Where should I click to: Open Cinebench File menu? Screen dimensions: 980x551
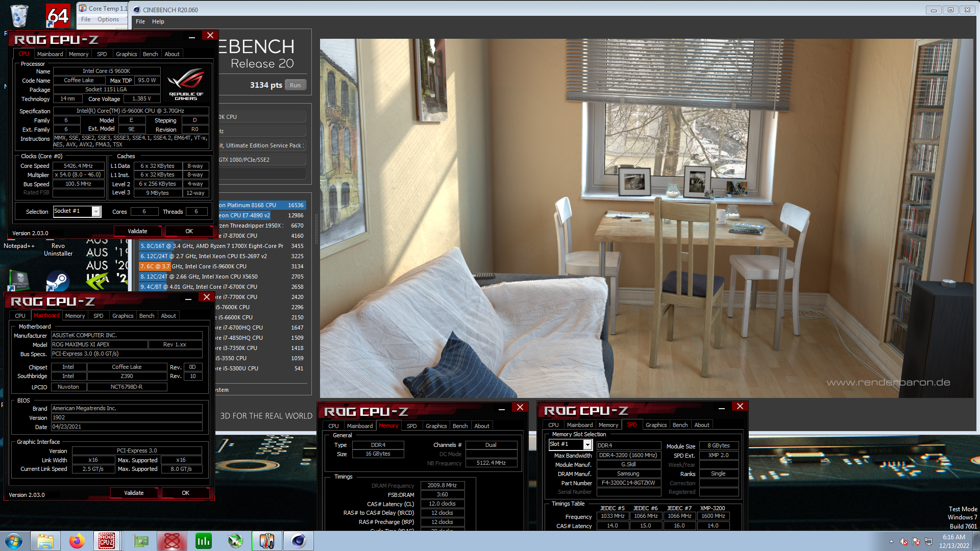[x=140, y=21]
